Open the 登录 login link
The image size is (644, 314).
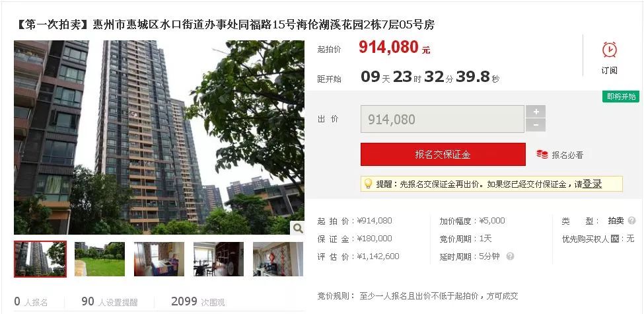click(x=592, y=184)
